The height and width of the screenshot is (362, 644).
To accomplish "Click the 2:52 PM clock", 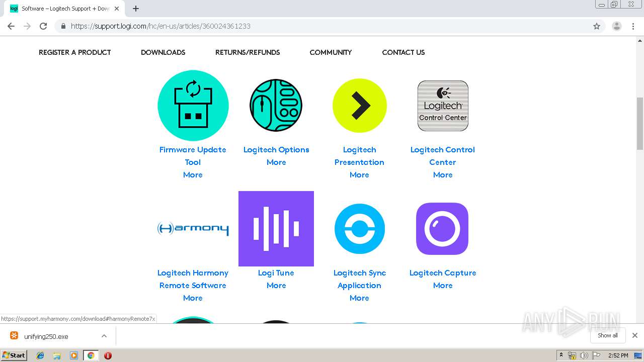I will 618,355.
